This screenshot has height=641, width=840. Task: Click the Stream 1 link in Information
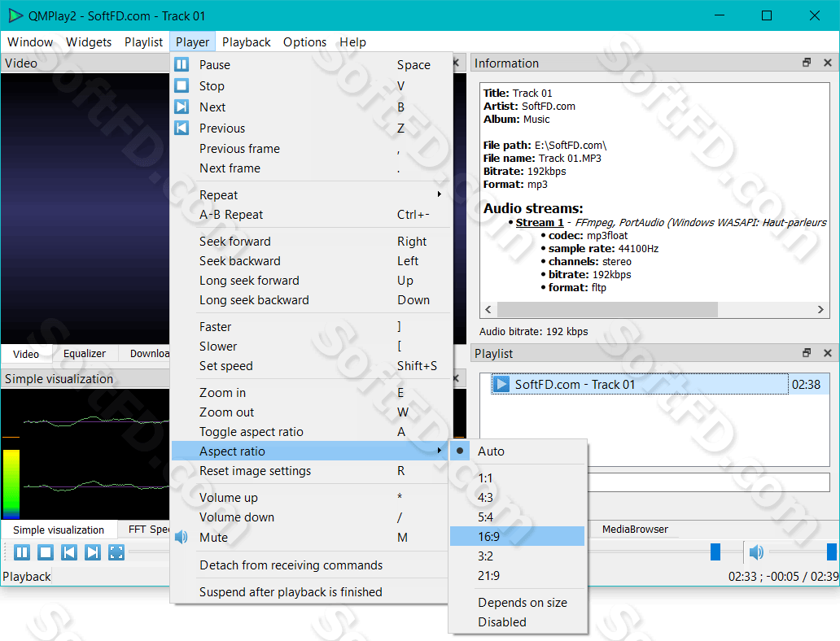[540, 222]
